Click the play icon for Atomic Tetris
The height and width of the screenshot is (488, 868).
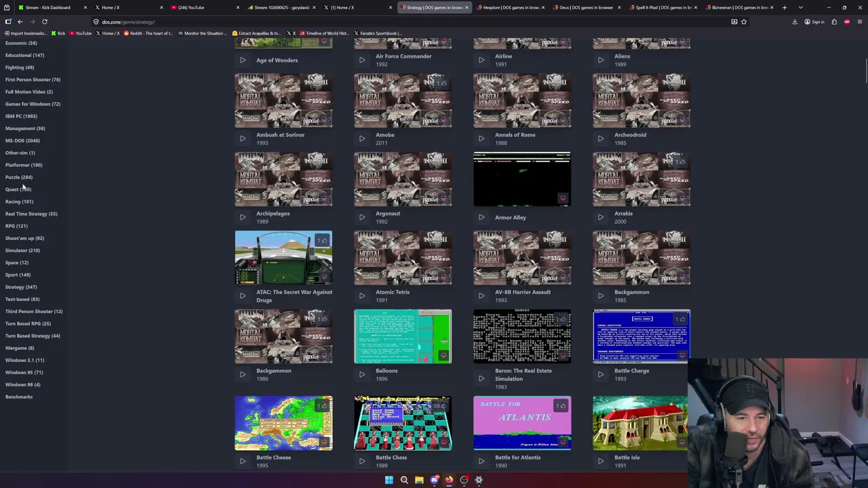pos(362,296)
